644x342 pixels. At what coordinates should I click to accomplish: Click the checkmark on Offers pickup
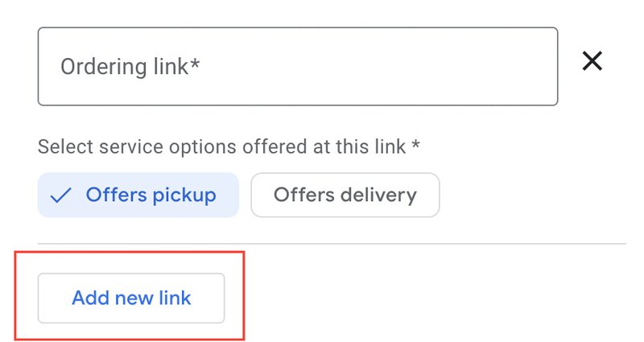pyautogui.click(x=60, y=196)
